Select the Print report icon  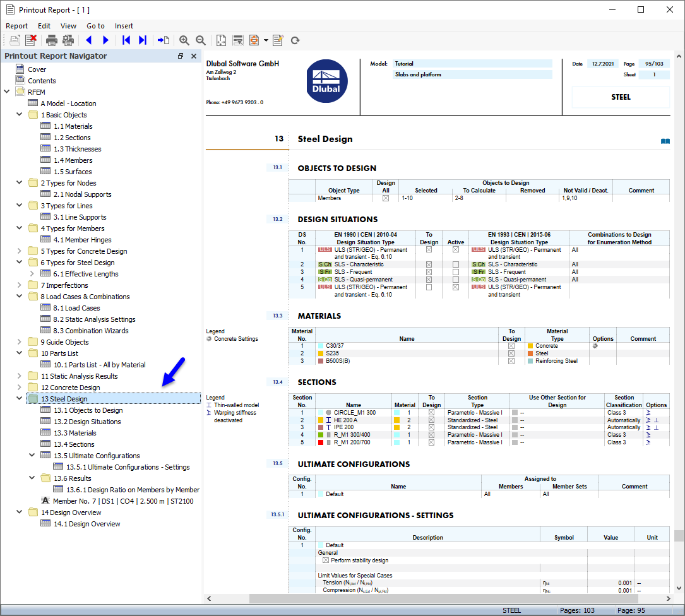click(51, 40)
